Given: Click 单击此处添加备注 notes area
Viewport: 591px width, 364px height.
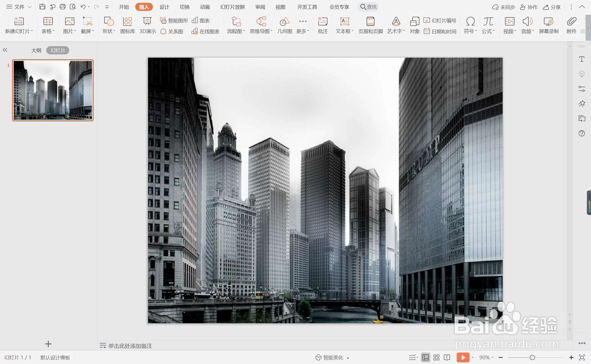Looking at the screenshot, I should pos(130,346).
